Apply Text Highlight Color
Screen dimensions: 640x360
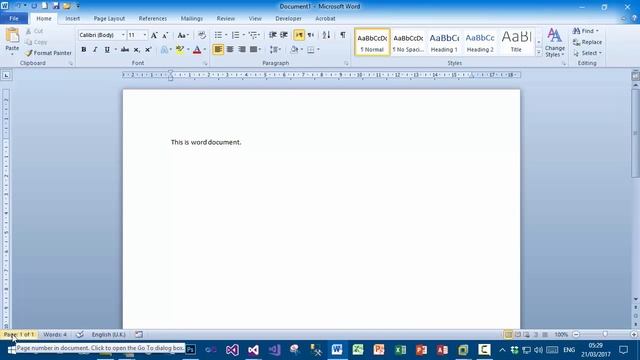click(180, 50)
